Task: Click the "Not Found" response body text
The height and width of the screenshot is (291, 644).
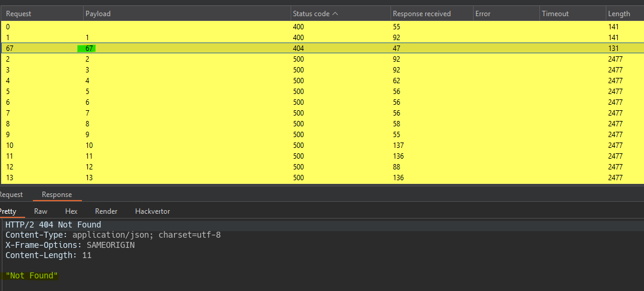Action: (32, 275)
